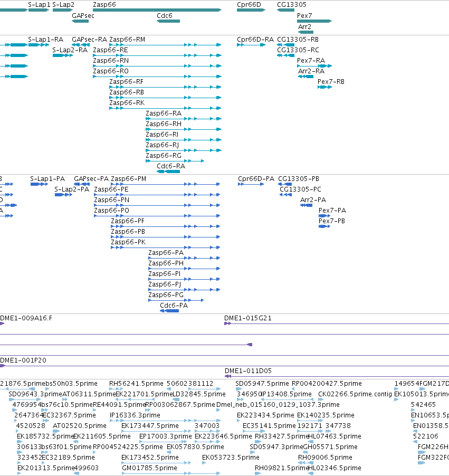The image size is (449, 476).
Task: Open protein Zasp66-PH
Action: point(166,263)
